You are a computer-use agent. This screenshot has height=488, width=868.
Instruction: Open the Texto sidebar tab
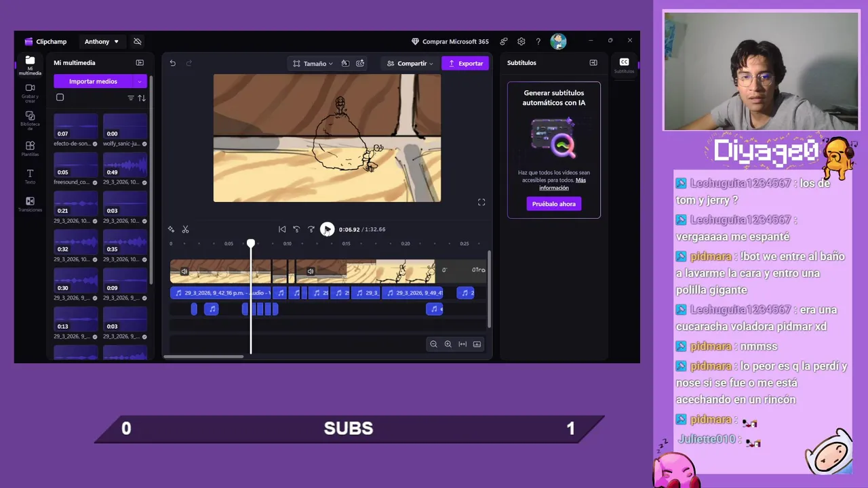pos(30,177)
